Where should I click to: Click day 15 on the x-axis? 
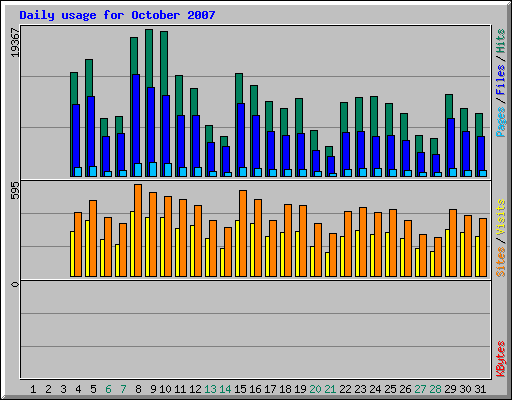pos(240,389)
